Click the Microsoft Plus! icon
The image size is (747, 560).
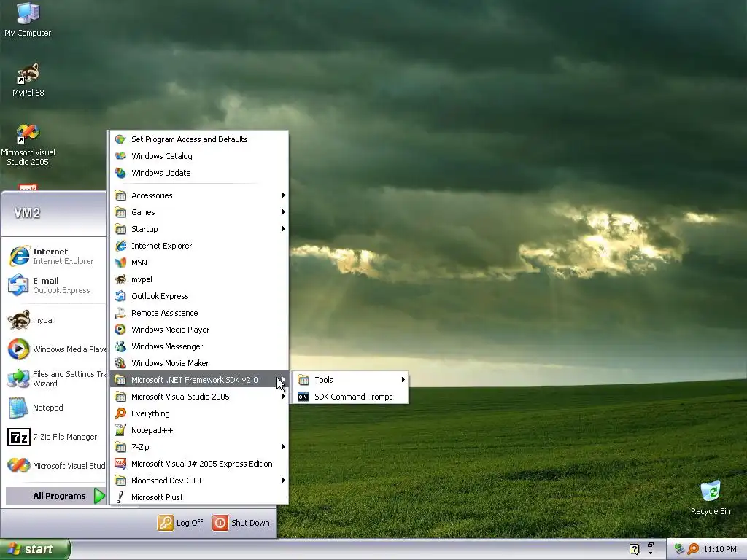(120, 497)
